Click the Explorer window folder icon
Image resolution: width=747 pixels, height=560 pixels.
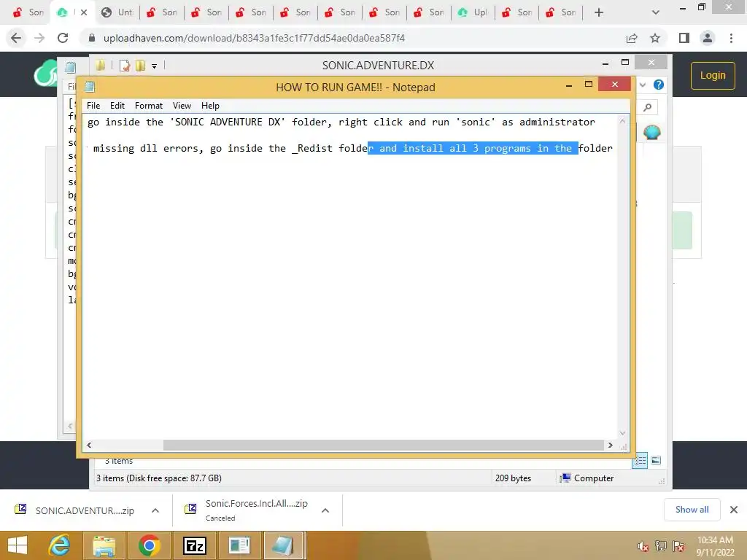pyautogui.click(x=100, y=65)
